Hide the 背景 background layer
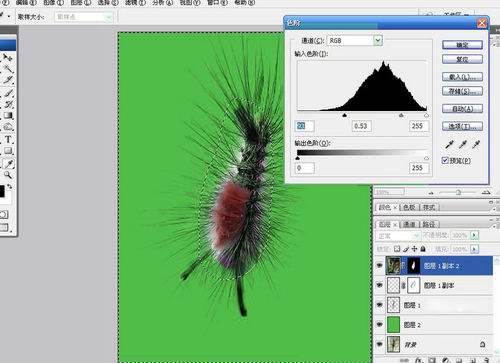This screenshot has width=500, height=363. click(x=379, y=344)
